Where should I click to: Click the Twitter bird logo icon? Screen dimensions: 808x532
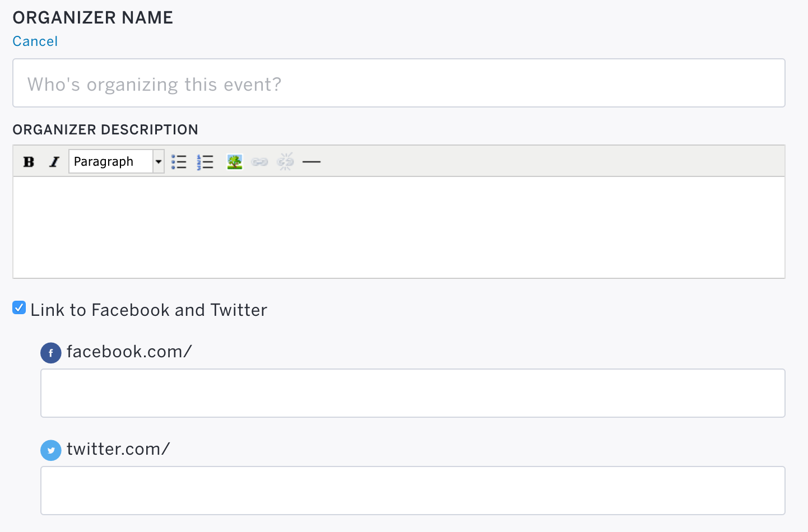pos(51,450)
